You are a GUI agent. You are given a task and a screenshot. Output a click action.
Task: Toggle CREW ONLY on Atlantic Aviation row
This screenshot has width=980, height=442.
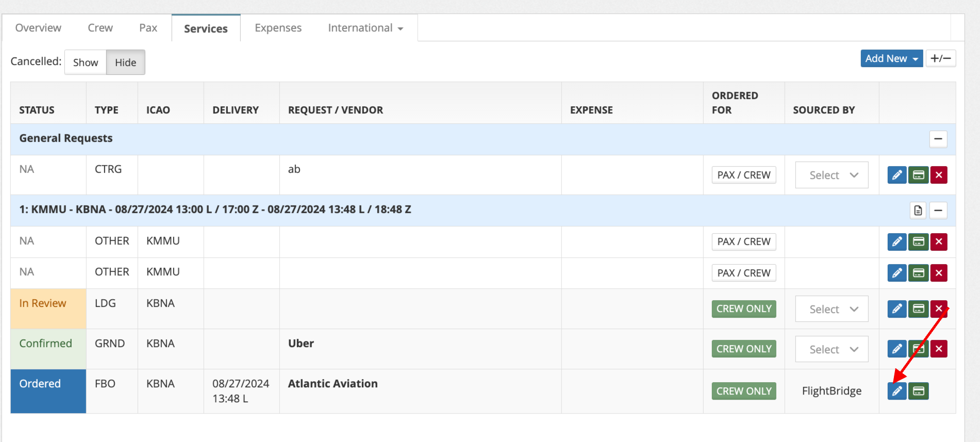point(744,391)
